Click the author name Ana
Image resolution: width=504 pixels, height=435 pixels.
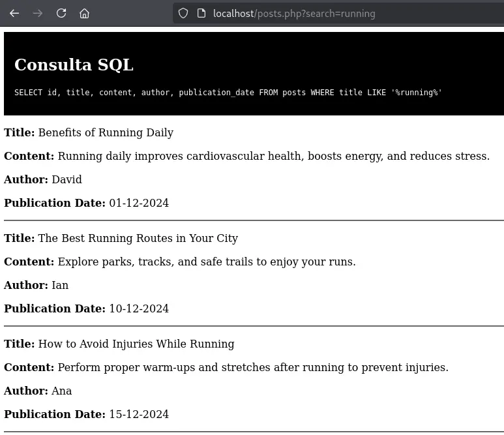61,391
